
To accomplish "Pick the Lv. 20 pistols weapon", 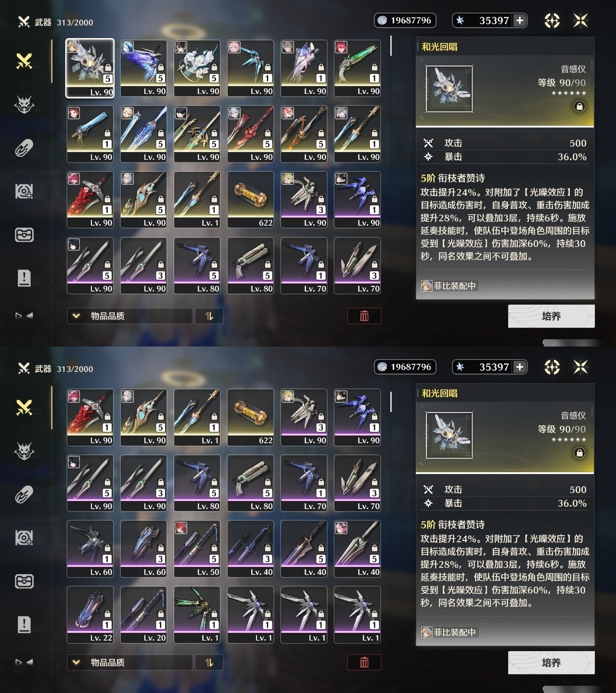I will pyautogui.click(x=143, y=615).
